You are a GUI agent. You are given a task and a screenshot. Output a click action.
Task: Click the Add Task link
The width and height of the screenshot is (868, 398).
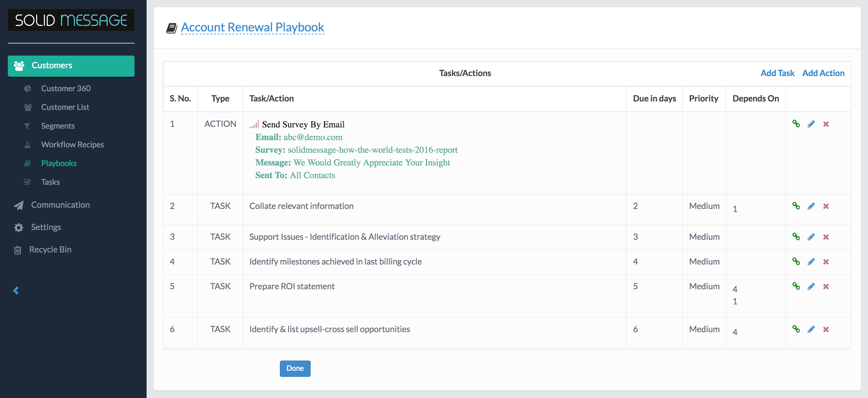[x=777, y=73]
